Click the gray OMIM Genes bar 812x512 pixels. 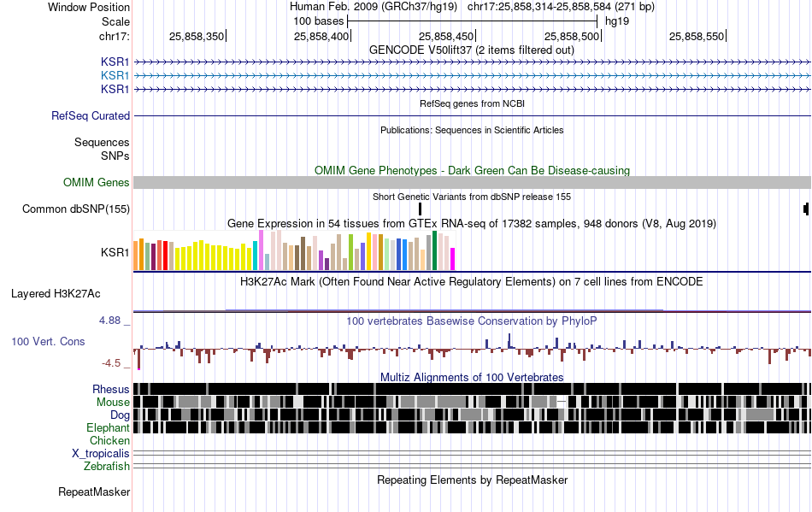coord(472,182)
